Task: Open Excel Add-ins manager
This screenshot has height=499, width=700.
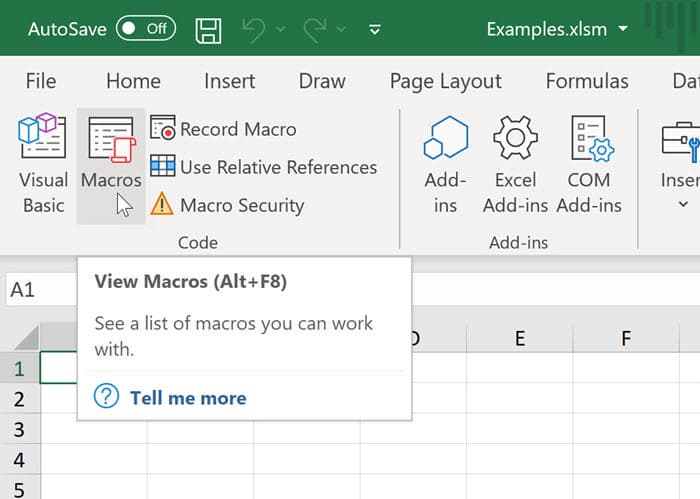Action: tap(515, 164)
